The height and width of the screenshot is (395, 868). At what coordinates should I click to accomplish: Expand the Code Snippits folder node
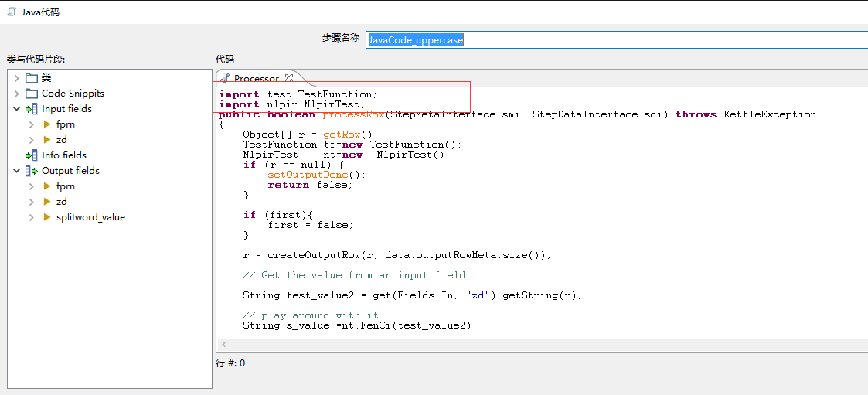pos(16,94)
